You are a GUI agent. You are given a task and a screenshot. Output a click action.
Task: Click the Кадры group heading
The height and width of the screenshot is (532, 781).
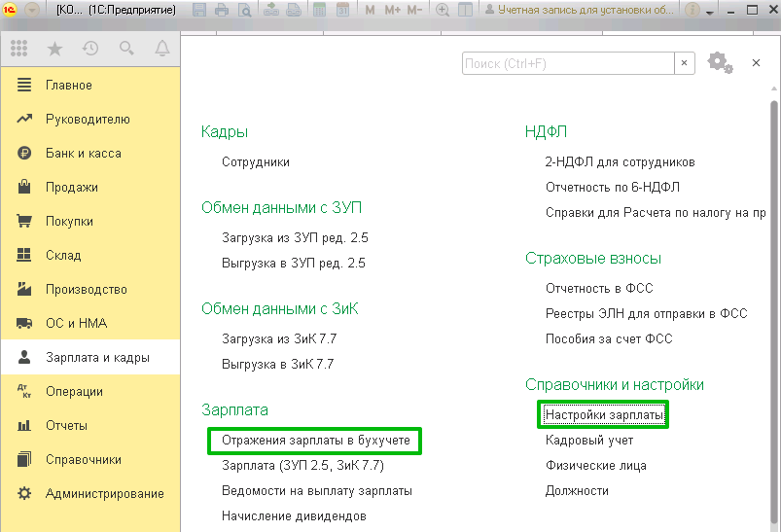(225, 131)
